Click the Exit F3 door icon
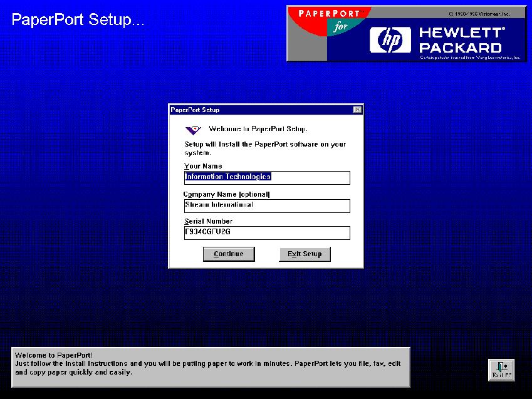Screen dimensions: 532x399 click(501, 370)
